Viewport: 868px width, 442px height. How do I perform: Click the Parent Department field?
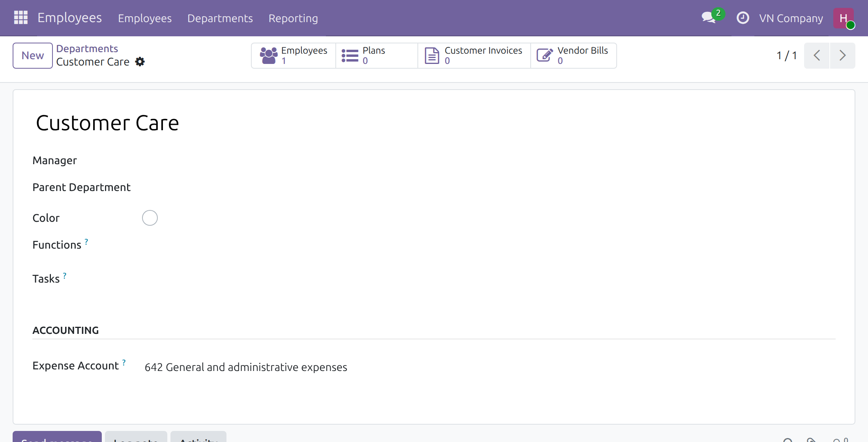tap(488, 187)
